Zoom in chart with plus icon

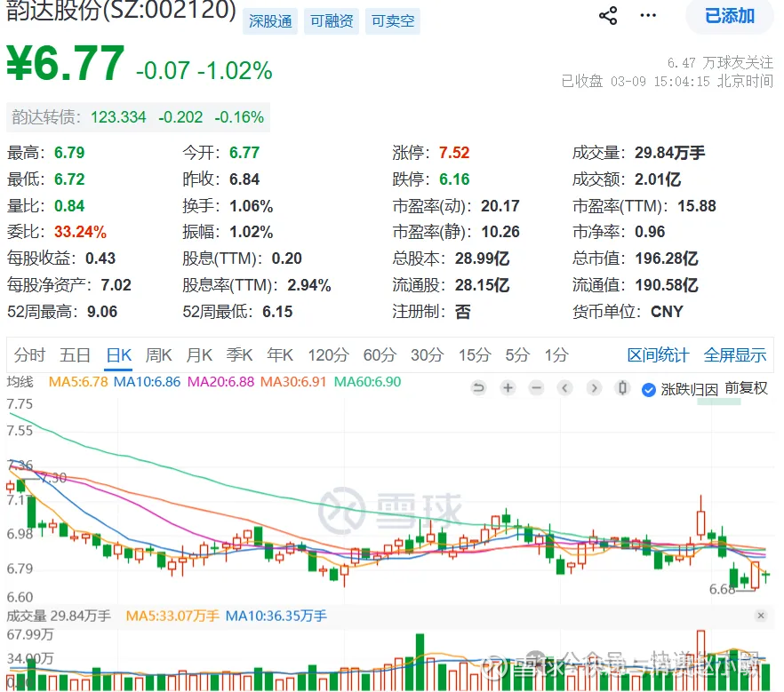coord(508,387)
